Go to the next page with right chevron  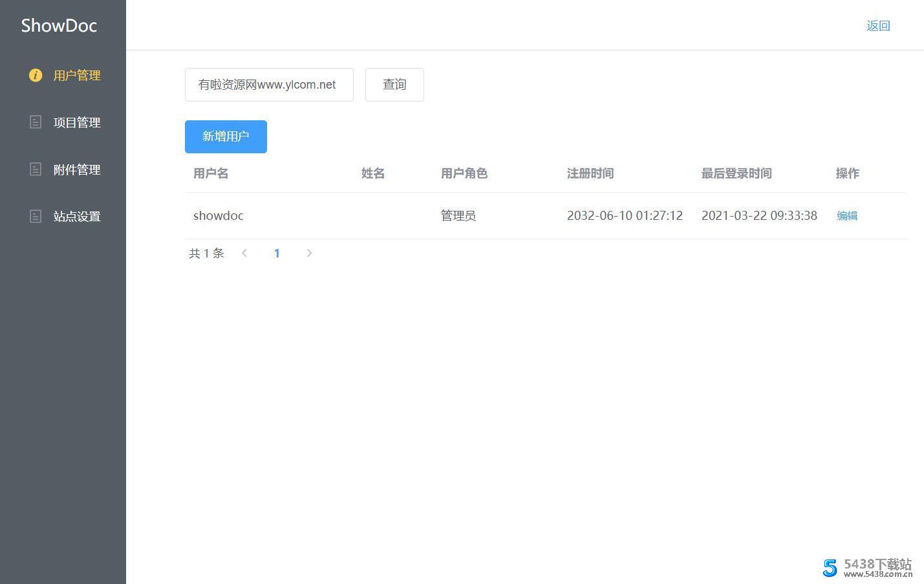[309, 254]
